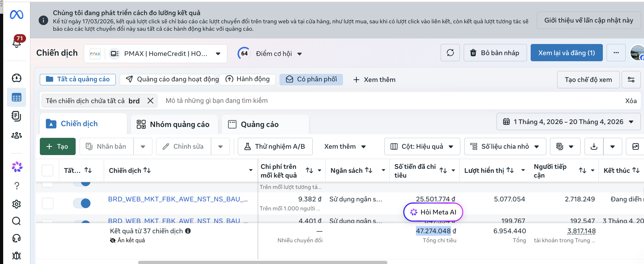Sort by 'Người tiếp cận' column arrows
This screenshot has width=644, height=264.
coord(582,170)
